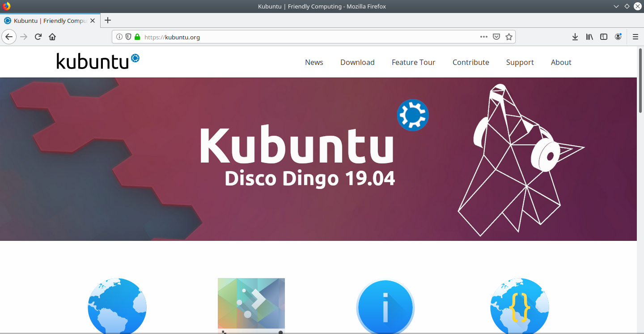Open the Library bookmarks and history icon
This screenshot has width=644, height=334.
click(589, 37)
